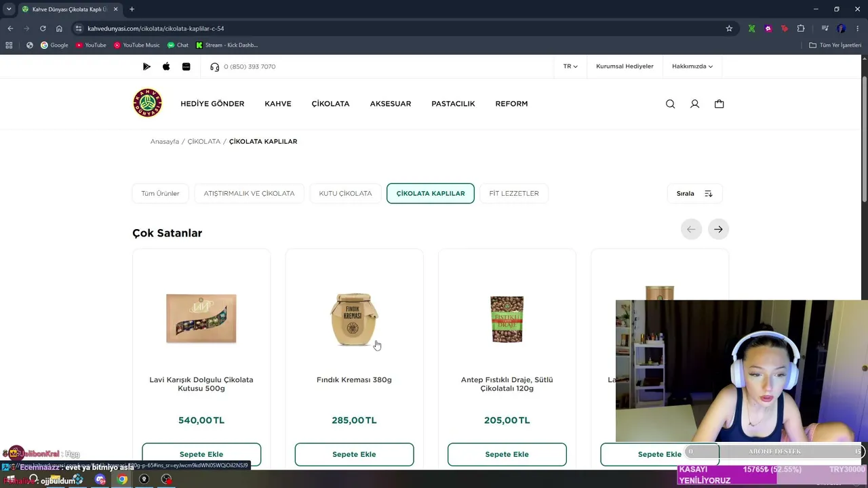Open the REFORM menu
This screenshot has height=488, width=868.
coord(511,104)
